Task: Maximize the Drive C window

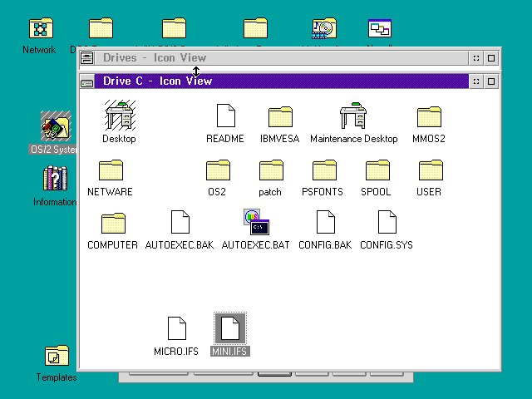Action: point(491,81)
